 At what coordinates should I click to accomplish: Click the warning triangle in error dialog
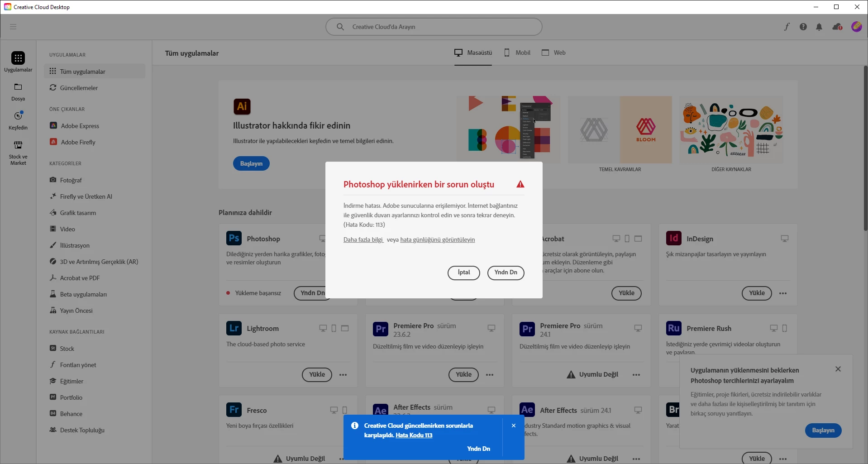pos(520,184)
